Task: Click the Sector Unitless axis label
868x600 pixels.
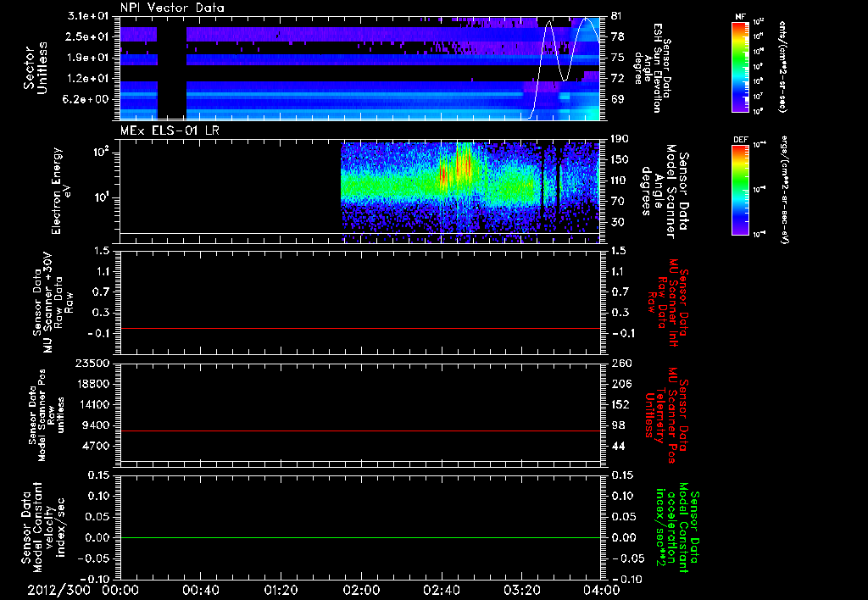Action: pyautogui.click(x=36, y=68)
